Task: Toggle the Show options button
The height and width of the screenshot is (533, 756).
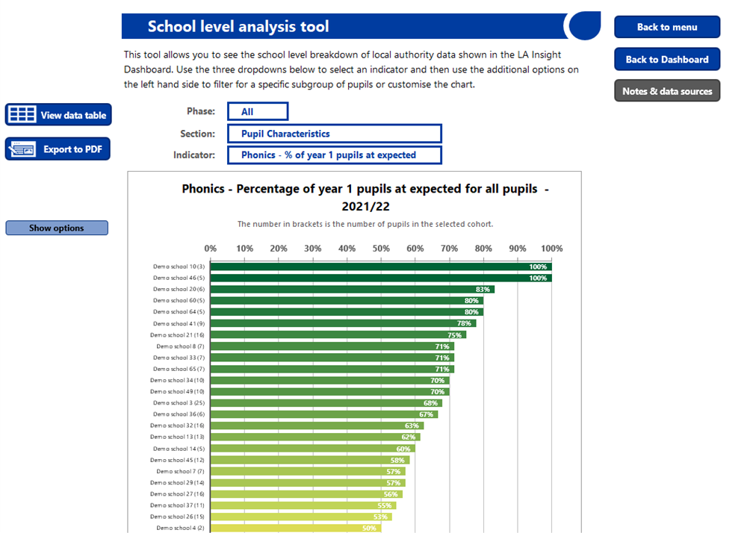Action: (x=57, y=228)
